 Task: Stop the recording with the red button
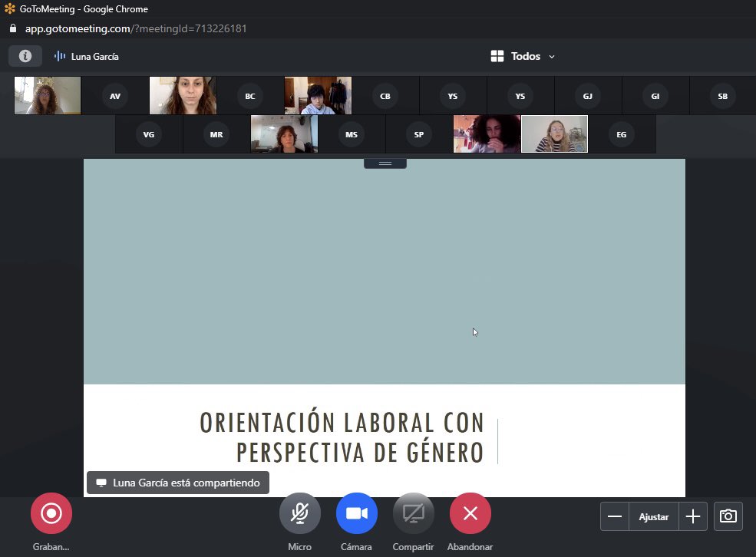pos(51,513)
